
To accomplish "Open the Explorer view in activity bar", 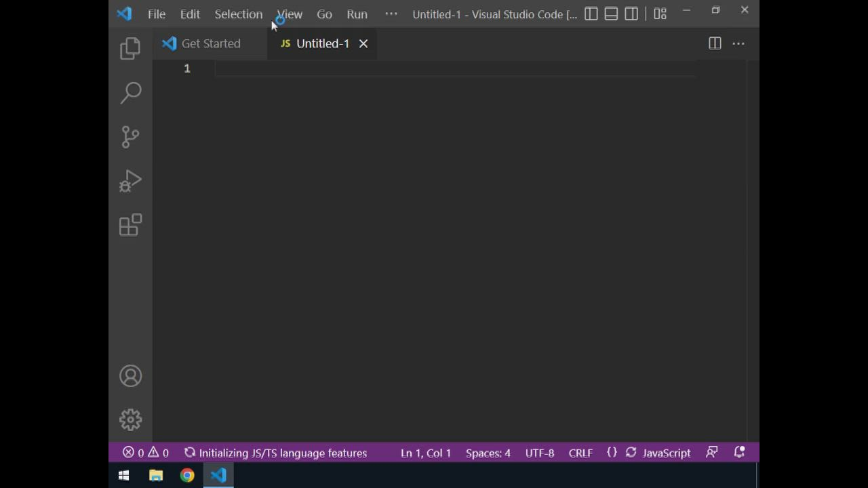I will pyautogui.click(x=130, y=48).
